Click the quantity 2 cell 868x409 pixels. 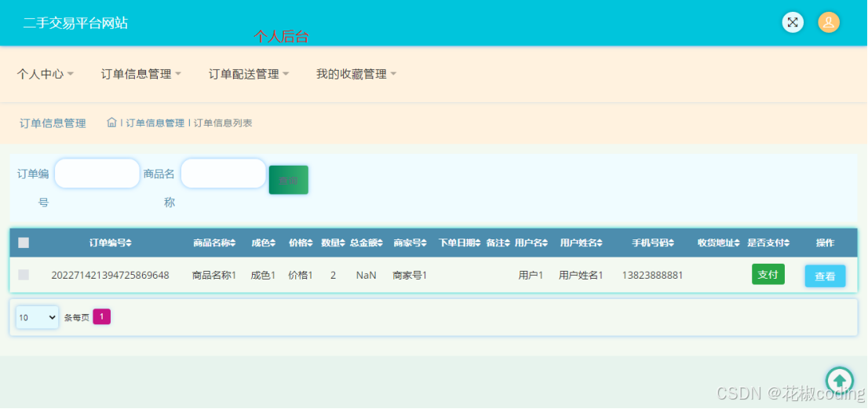[334, 275]
